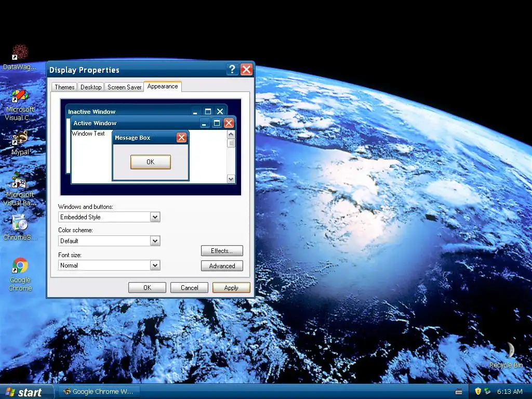The image size is (532, 399).
Task: Click the preview Message Box close icon
Action: tap(181, 137)
